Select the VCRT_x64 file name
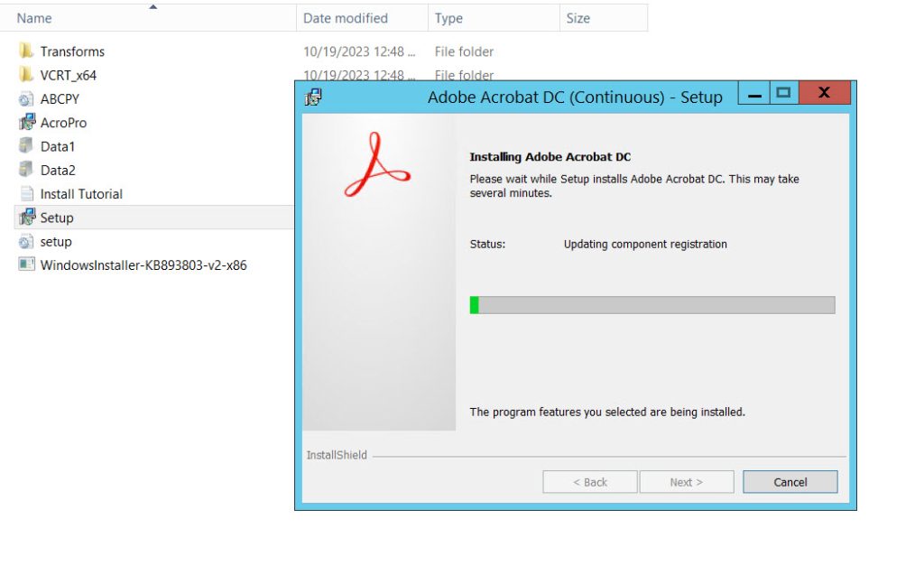The height and width of the screenshot is (575, 924). tap(69, 76)
